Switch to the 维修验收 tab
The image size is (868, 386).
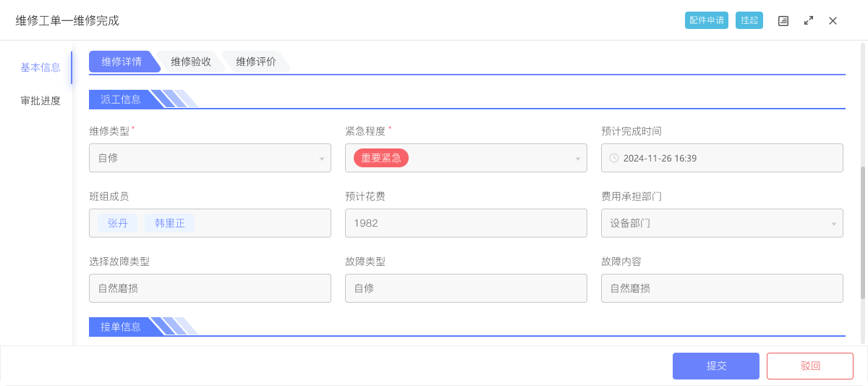[x=191, y=62]
